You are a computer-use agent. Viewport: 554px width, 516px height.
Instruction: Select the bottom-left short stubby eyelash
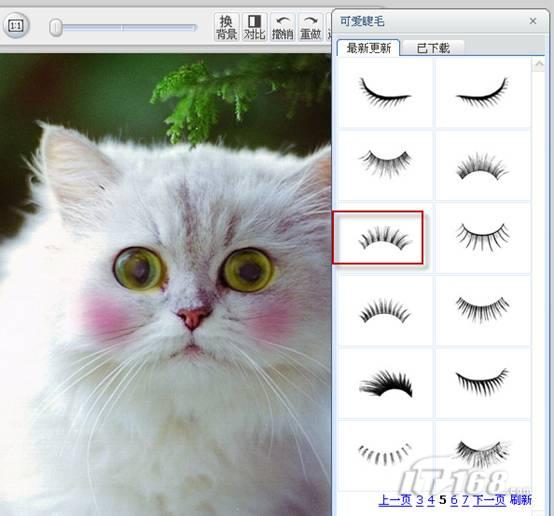(x=385, y=455)
